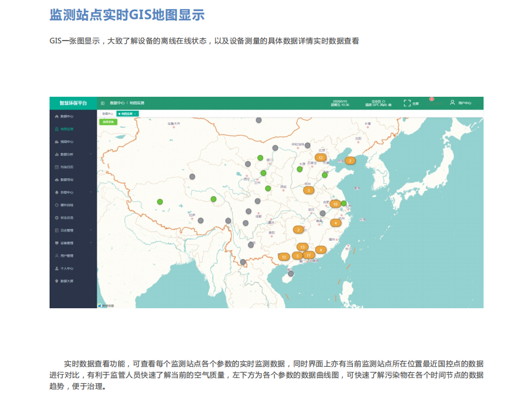The height and width of the screenshot is (414, 532).
Task: Click the 用户中心 user avatar icon
Action: (452, 103)
